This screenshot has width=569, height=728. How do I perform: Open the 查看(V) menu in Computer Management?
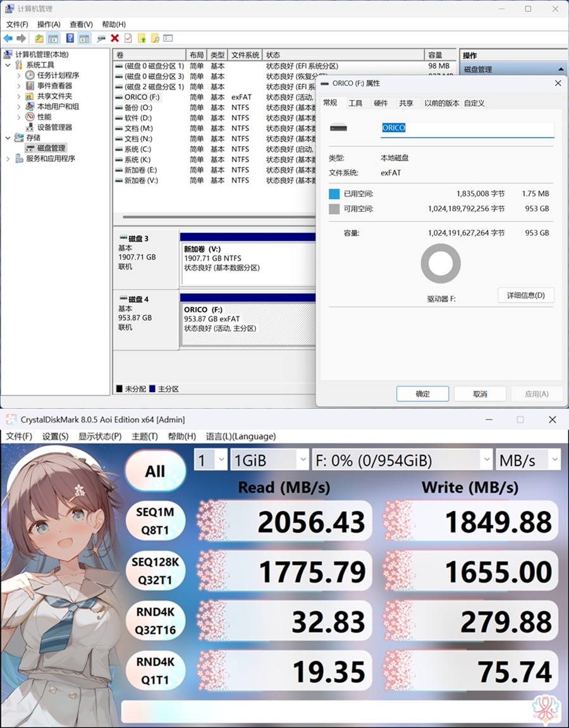pyautogui.click(x=81, y=25)
